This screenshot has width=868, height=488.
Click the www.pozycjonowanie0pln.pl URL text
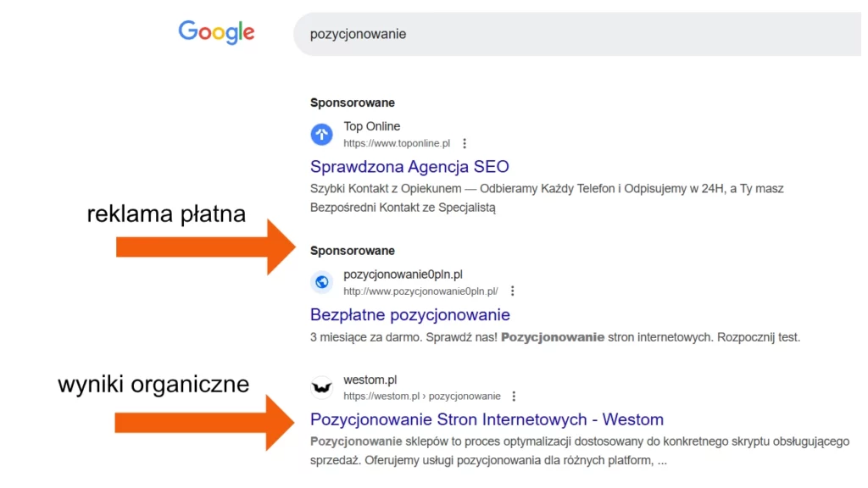420,290
